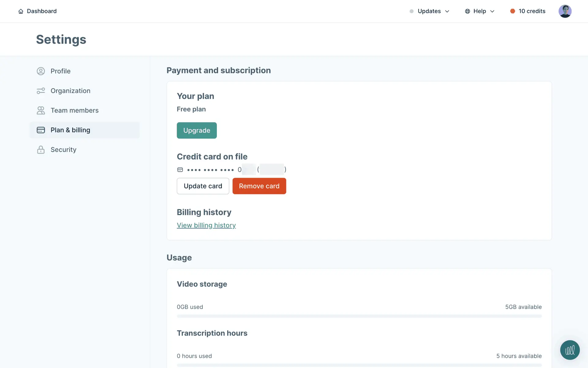Click the Plan & billing card icon
The width and height of the screenshot is (588, 368).
(x=41, y=130)
